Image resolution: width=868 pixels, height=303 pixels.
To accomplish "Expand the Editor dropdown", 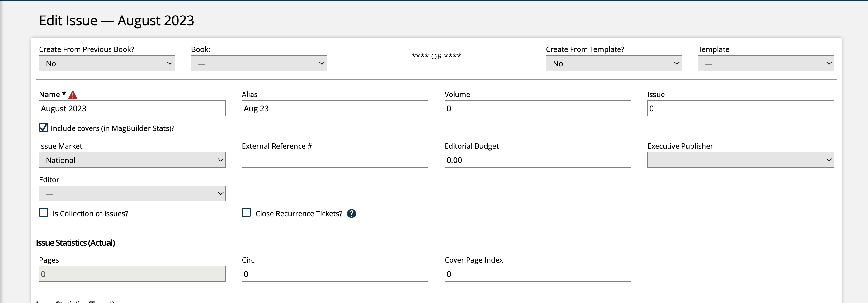I will [x=132, y=193].
